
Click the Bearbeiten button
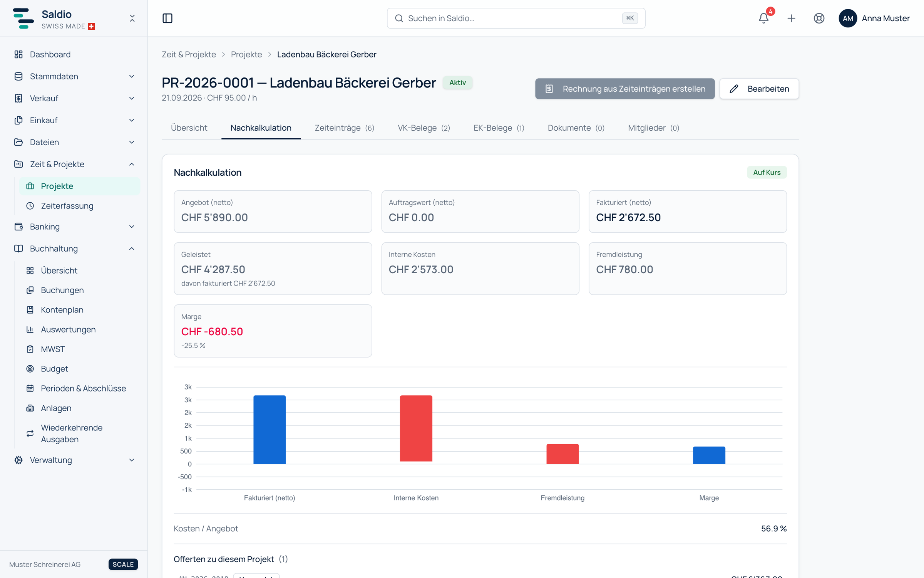[x=759, y=89]
